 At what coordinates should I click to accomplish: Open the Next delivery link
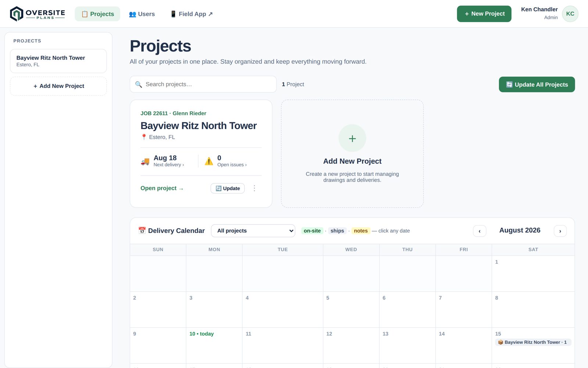[169, 165]
